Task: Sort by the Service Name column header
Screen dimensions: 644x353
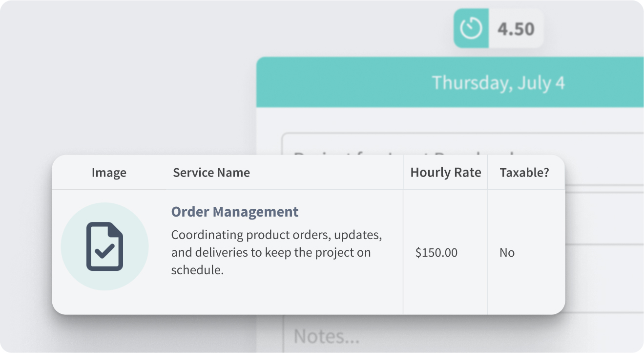Action: [211, 173]
